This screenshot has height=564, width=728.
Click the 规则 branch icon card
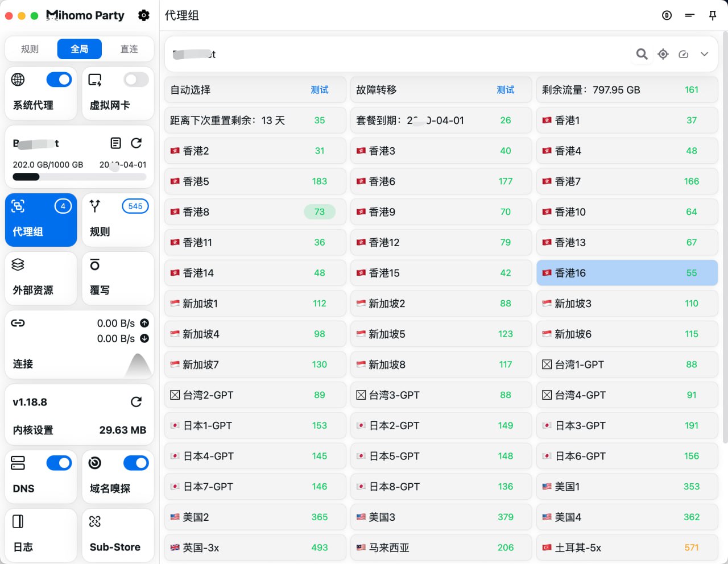pyautogui.click(x=95, y=206)
